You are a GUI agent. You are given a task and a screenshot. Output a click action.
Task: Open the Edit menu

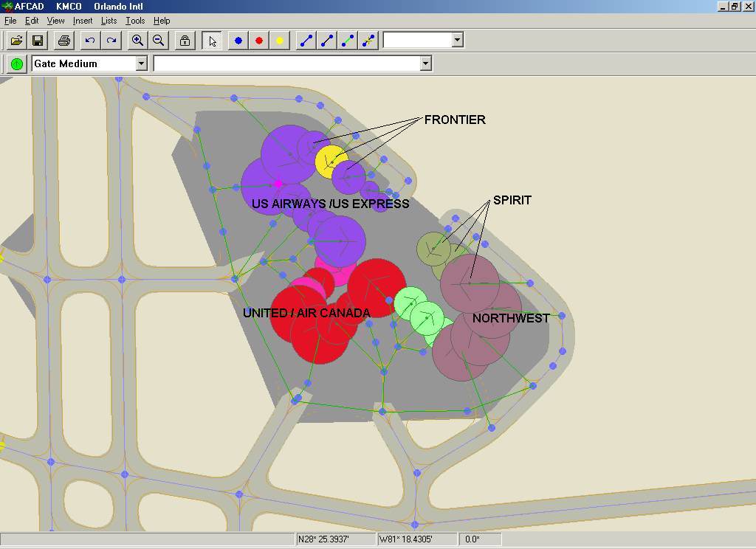coord(32,21)
